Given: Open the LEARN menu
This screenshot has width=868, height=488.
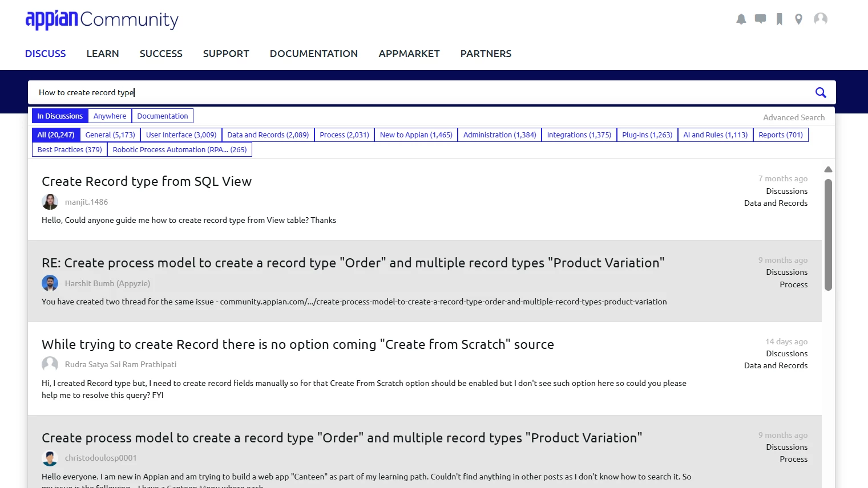Looking at the screenshot, I should (x=103, y=54).
